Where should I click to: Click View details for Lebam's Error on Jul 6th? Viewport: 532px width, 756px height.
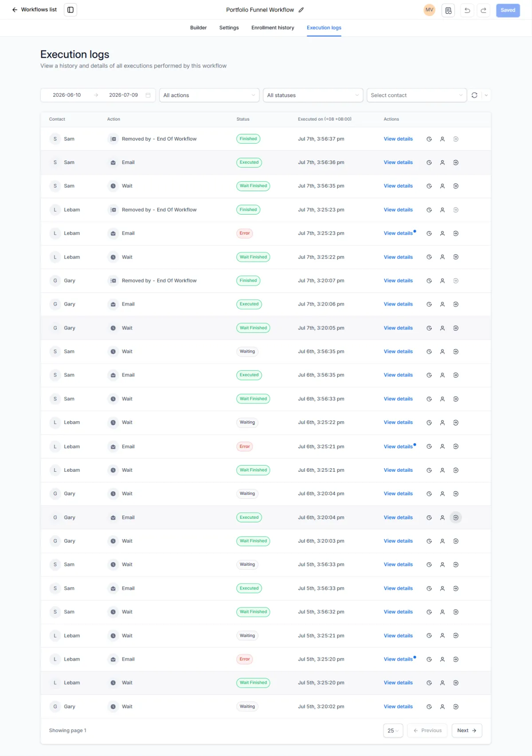pyautogui.click(x=398, y=447)
